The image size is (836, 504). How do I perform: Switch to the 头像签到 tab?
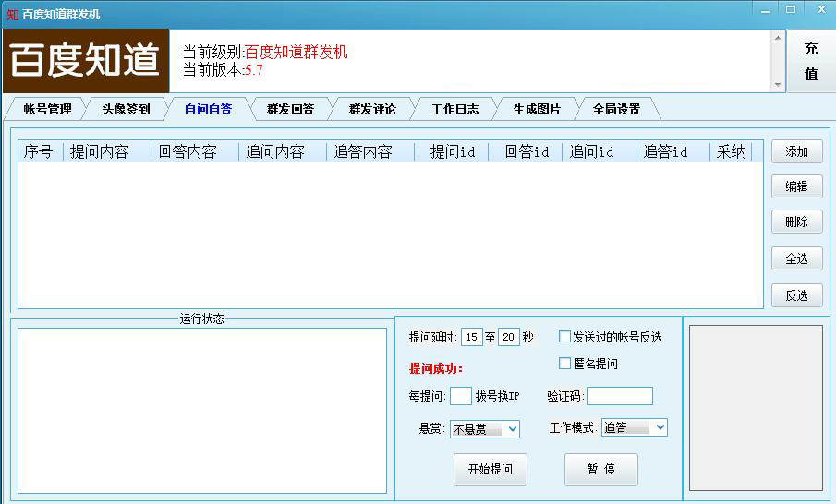click(x=126, y=109)
